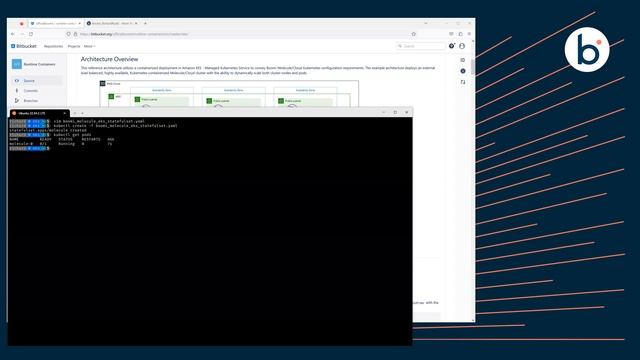Viewport: 640px width, 360px height.
Task: Click the shield tracking protection icon
Action: [x=69, y=34]
